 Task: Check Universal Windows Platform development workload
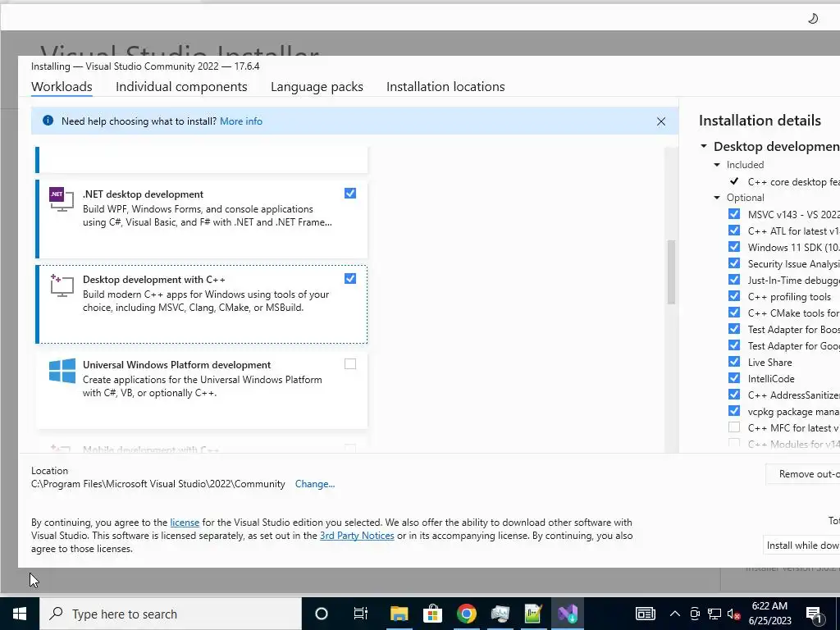(349, 364)
